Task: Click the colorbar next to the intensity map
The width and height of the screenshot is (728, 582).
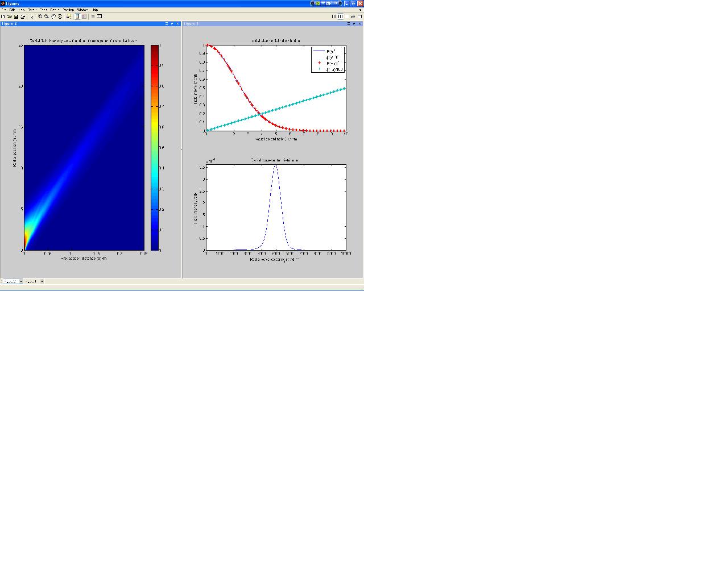Action: click(155, 148)
